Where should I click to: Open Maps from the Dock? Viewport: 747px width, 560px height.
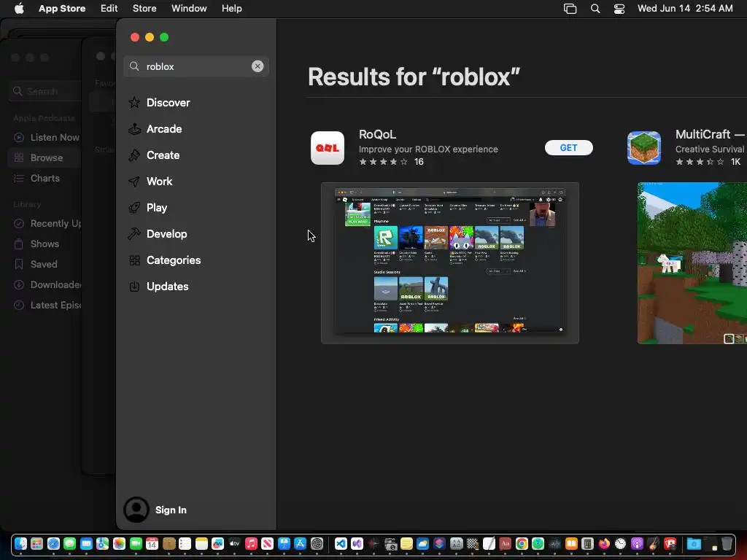pyautogui.click(x=102, y=543)
